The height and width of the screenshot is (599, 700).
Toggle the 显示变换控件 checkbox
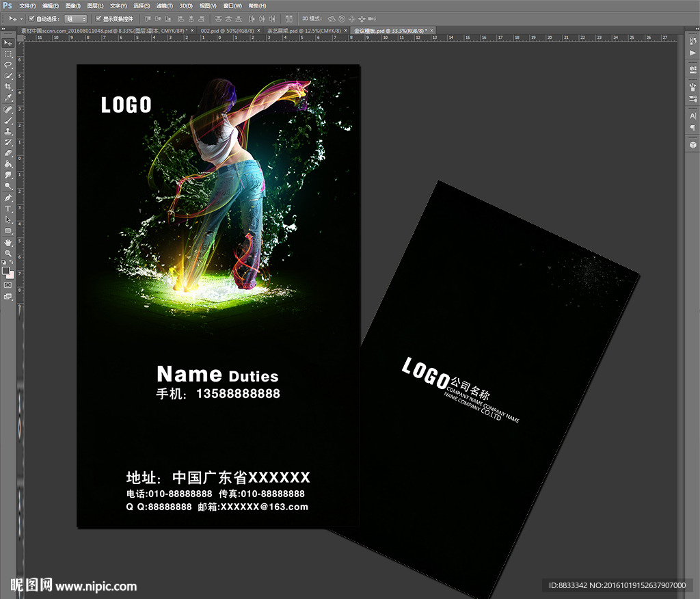coord(98,18)
